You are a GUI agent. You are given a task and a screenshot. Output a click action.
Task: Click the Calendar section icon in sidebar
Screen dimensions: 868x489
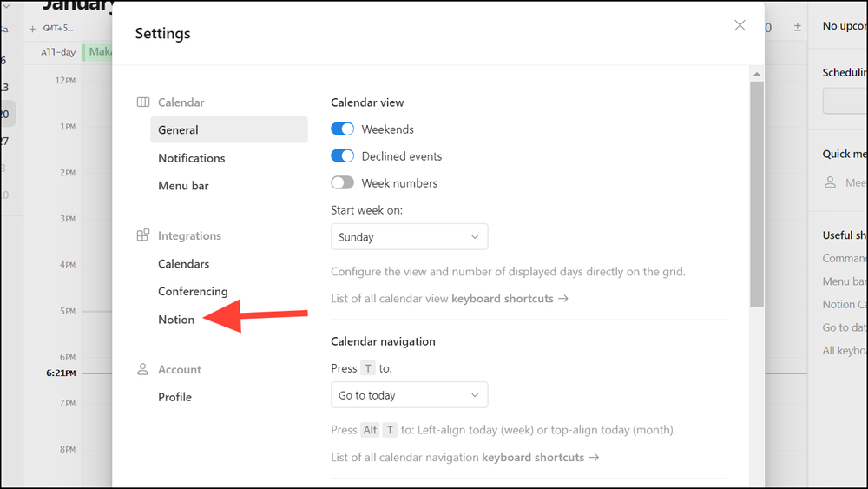point(143,102)
